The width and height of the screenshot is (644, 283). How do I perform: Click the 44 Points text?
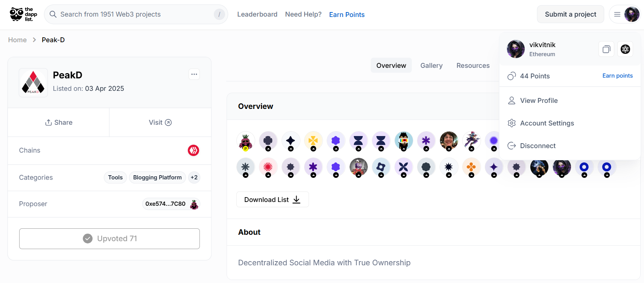coord(535,76)
